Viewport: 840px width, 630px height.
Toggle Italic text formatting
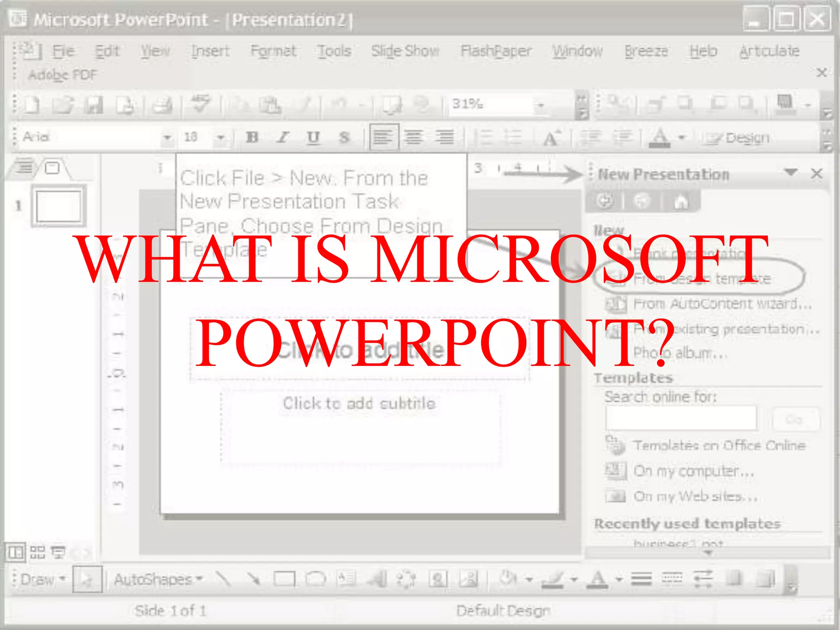283,137
